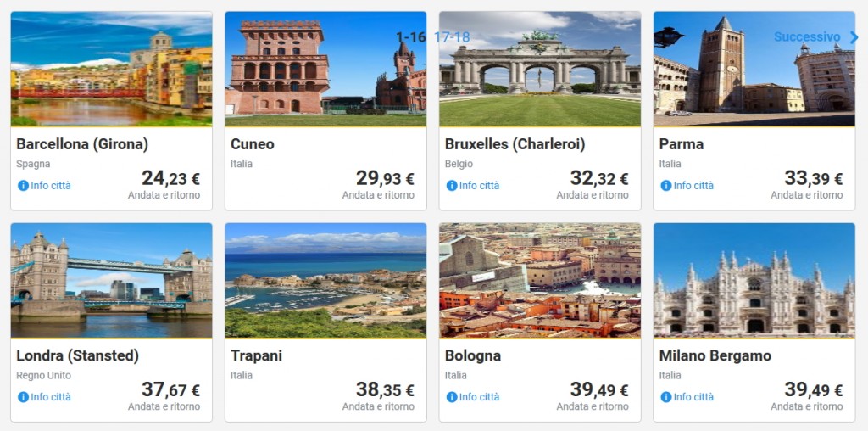Select the Londra Tower Bridge image

tap(111, 281)
